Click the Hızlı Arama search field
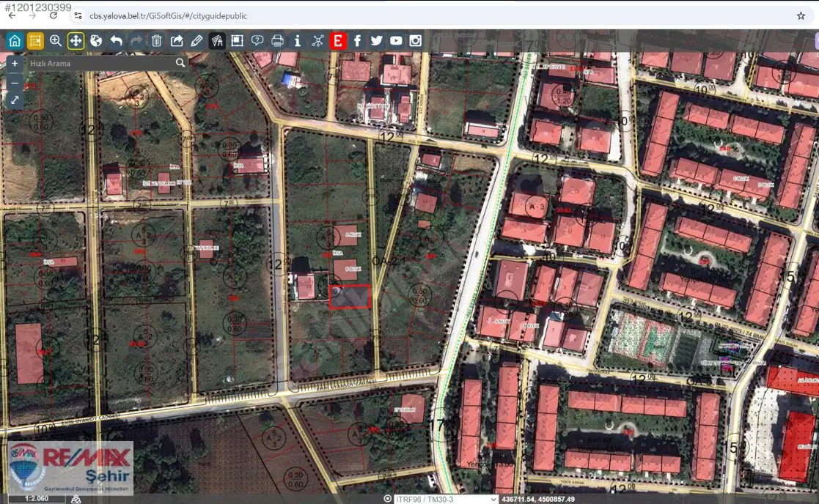Screen dimensions: 819x504 (100, 63)
